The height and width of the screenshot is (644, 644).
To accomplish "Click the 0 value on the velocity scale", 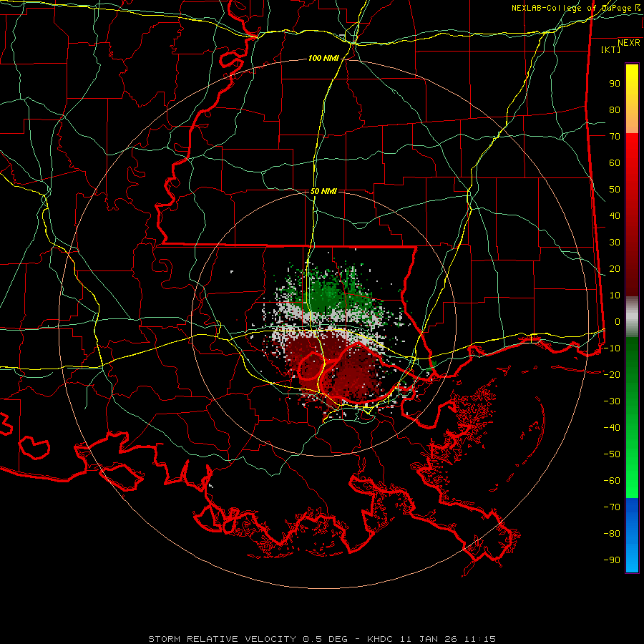I will (618, 322).
